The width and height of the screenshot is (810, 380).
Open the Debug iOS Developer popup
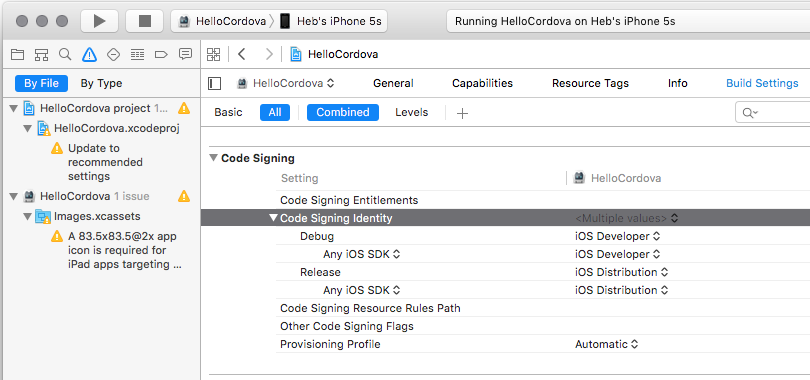(x=617, y=236)
